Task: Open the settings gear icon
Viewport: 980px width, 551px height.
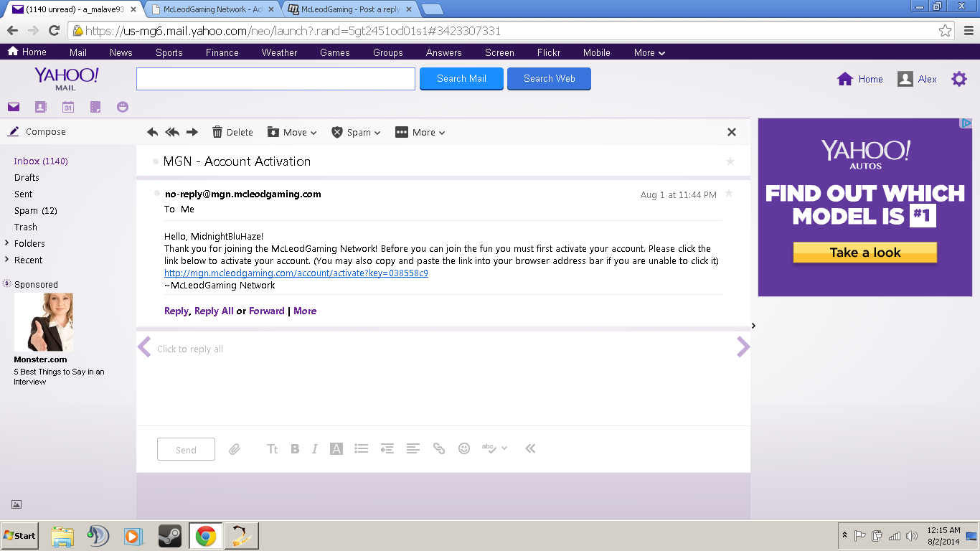Action: tap(959, 79)
